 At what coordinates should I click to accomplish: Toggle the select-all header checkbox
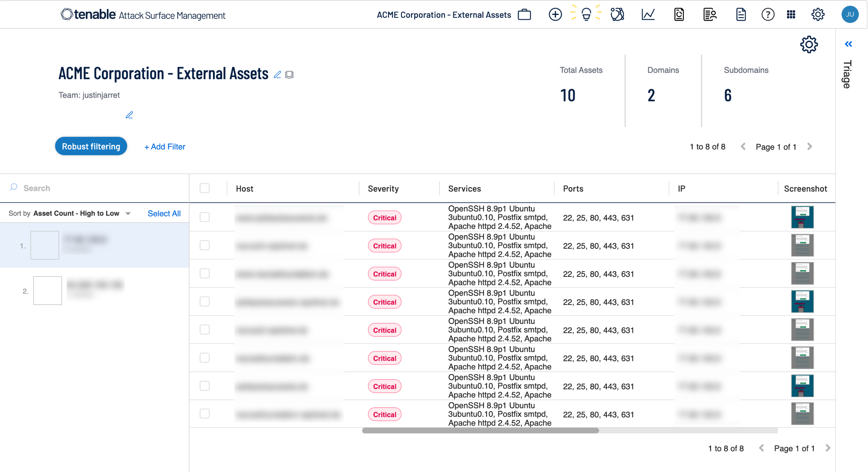[204, 188]
